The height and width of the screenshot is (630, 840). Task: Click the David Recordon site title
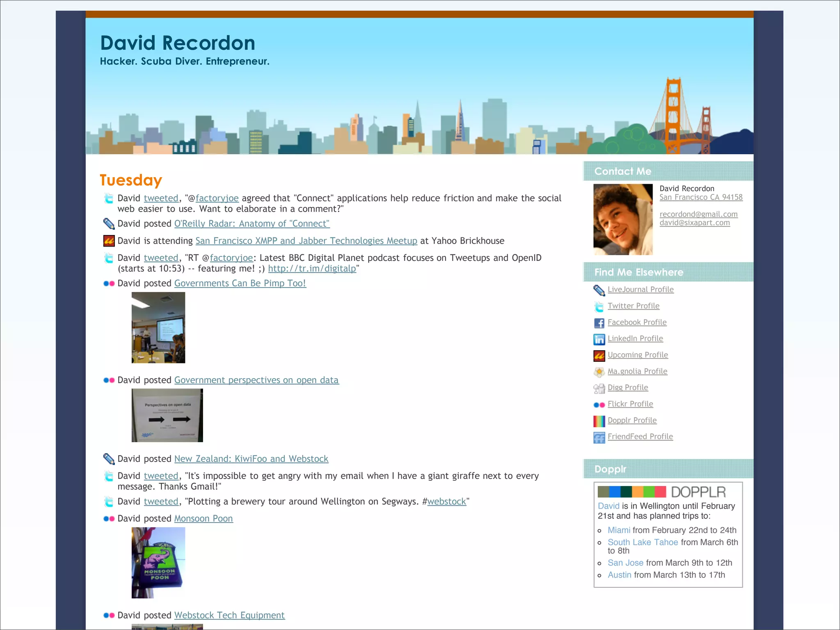coord(177,43)
